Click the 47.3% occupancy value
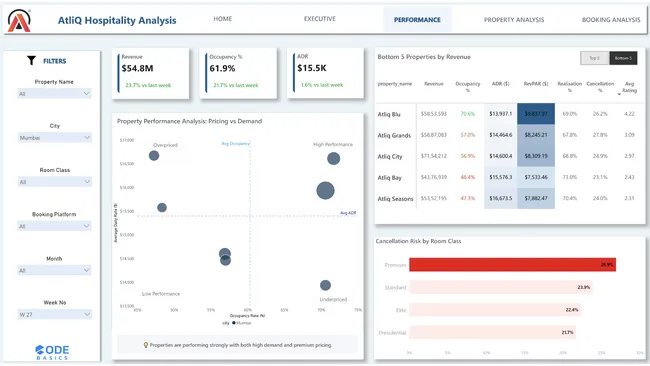Screen dimensions: 650x366 (468, 198)
